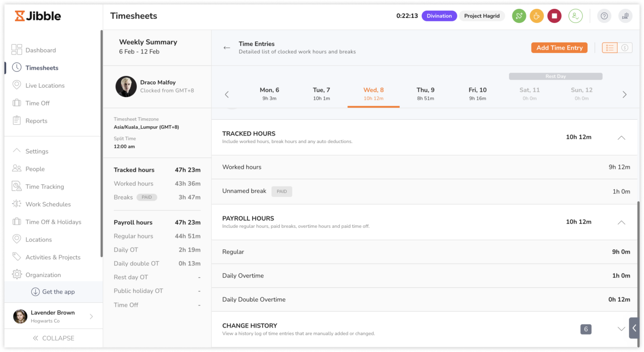This screenshot has width=644, height=352.
Task: Open the setup guide gear icon in header
Action: [x=625, y=16]
